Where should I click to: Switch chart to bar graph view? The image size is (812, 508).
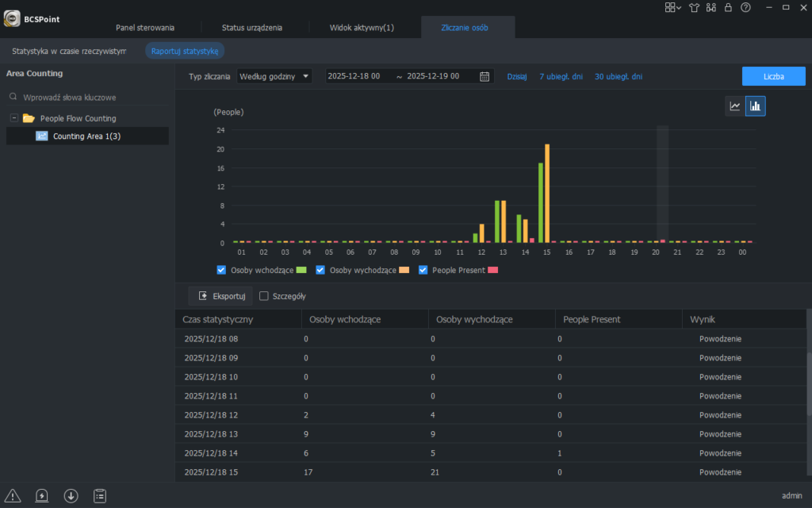(756, 106)
